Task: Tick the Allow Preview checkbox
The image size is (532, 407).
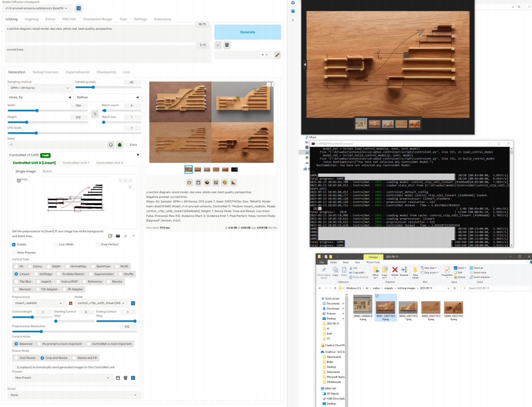Action: pyautogui.click(x=14, y=252)
